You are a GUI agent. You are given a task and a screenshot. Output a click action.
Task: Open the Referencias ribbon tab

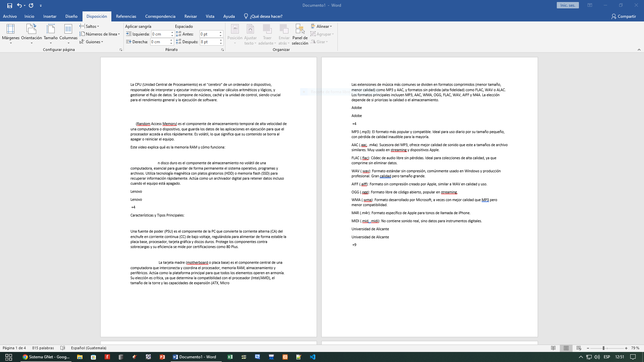126,16
